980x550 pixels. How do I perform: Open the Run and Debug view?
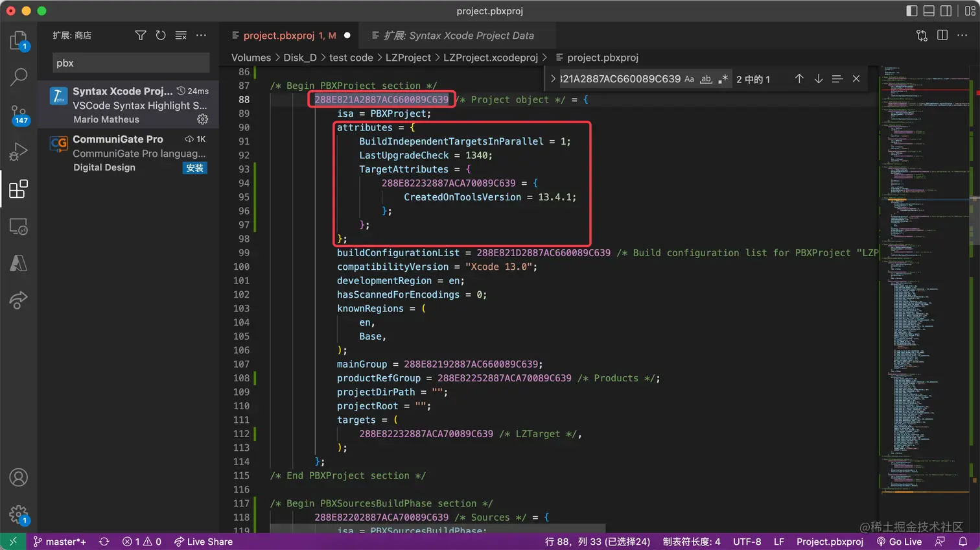[x=19, y=152]
